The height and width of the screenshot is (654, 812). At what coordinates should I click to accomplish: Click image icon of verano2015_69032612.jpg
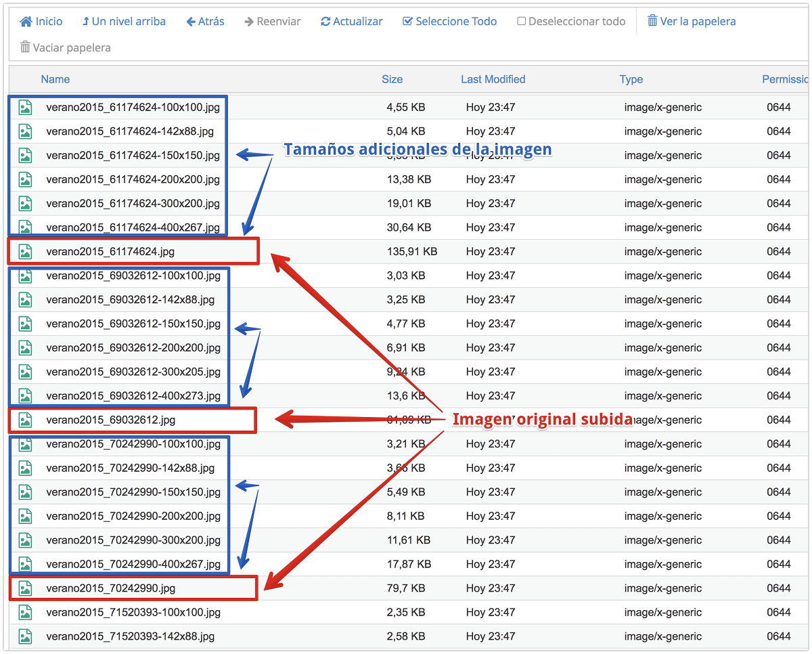coord(26,420)
